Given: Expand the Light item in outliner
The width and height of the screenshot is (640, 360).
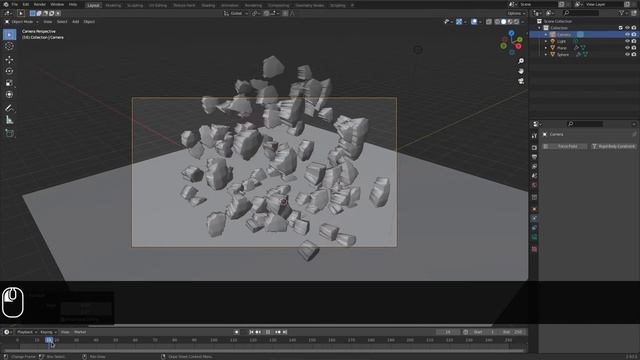Looking at the screenshot, I should pos(546,41).
